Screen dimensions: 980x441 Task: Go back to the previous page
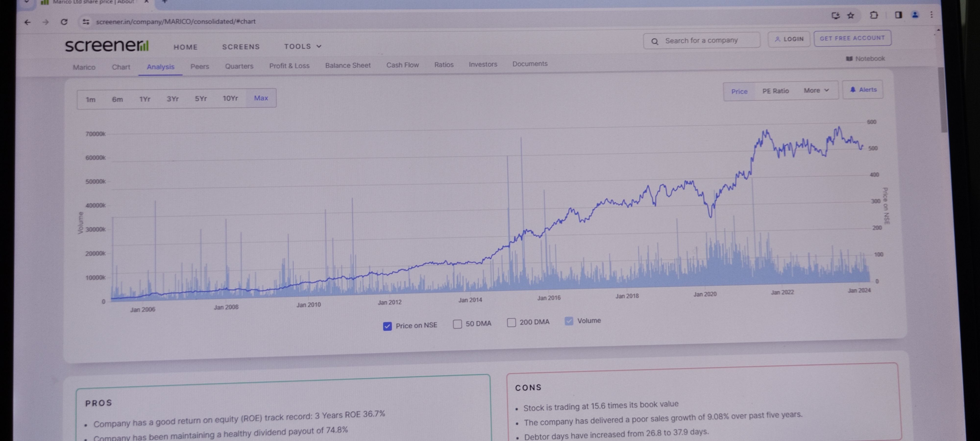[27, 22]
